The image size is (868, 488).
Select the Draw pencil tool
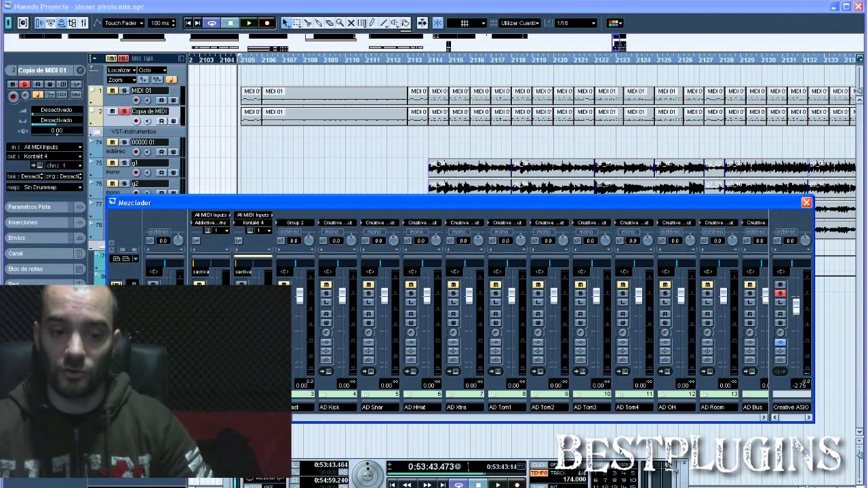[372, 23]
